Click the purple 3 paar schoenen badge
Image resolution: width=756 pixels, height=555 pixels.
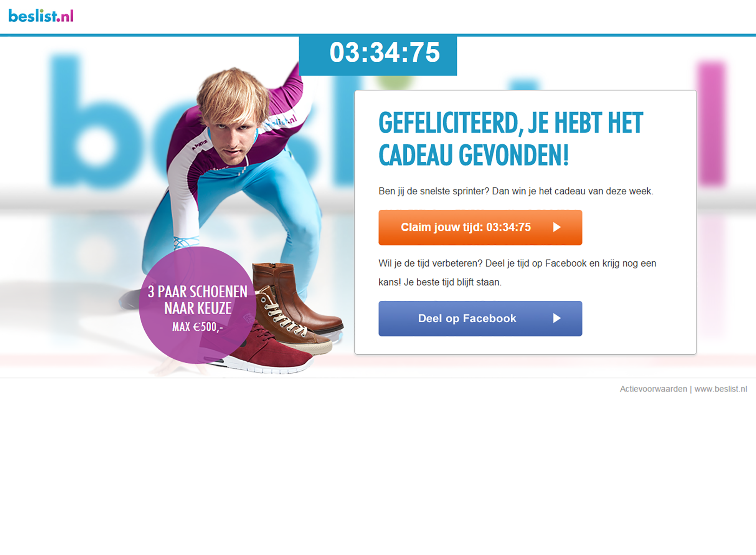coord(198,305)
